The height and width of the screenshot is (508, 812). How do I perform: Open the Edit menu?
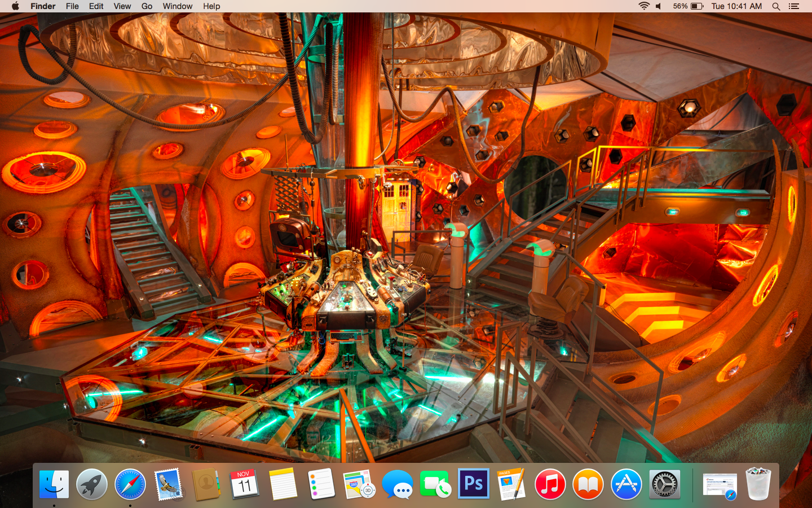(96, 6)
